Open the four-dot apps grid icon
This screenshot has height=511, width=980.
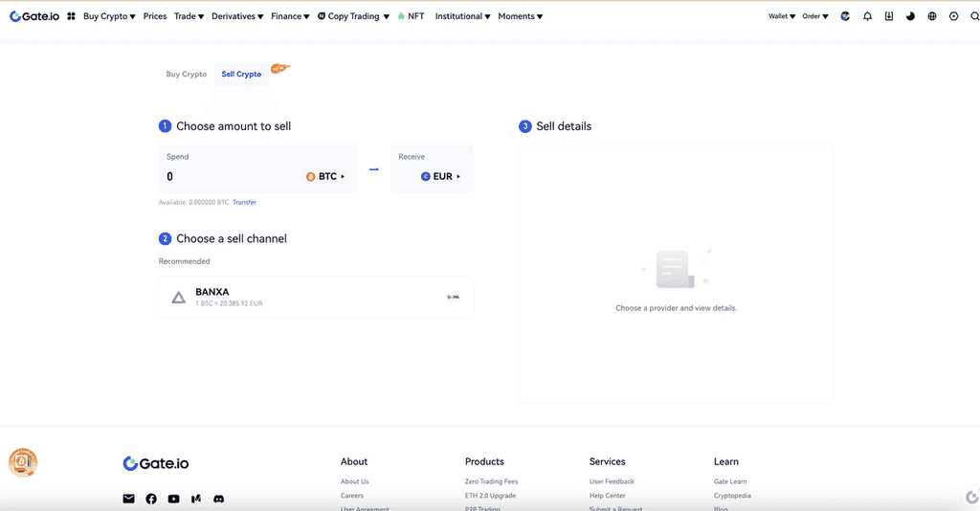pos(71,16)
